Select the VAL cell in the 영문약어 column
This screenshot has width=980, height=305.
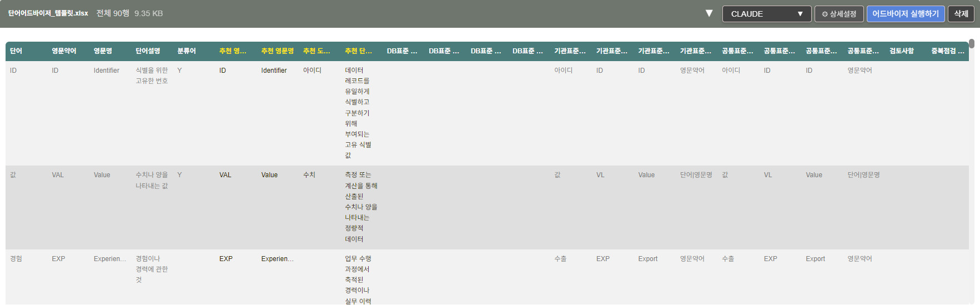click(58, 175)
